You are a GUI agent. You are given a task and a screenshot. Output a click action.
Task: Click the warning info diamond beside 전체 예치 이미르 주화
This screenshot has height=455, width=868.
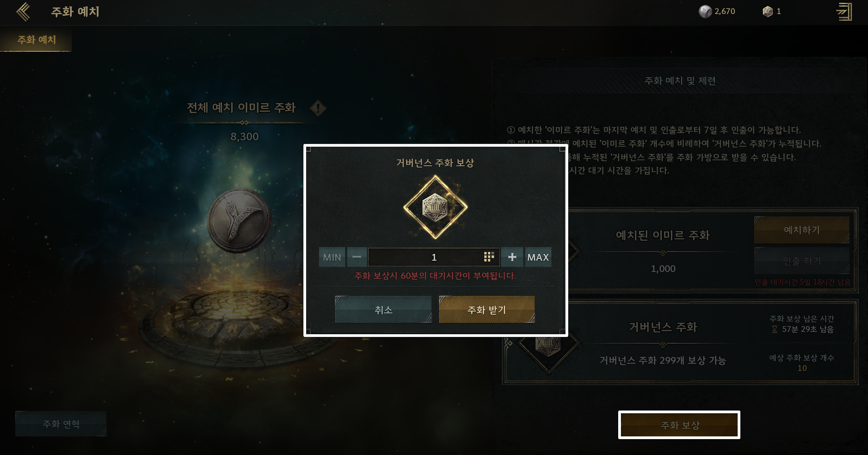pyautogui.click(x=318, y=108)
